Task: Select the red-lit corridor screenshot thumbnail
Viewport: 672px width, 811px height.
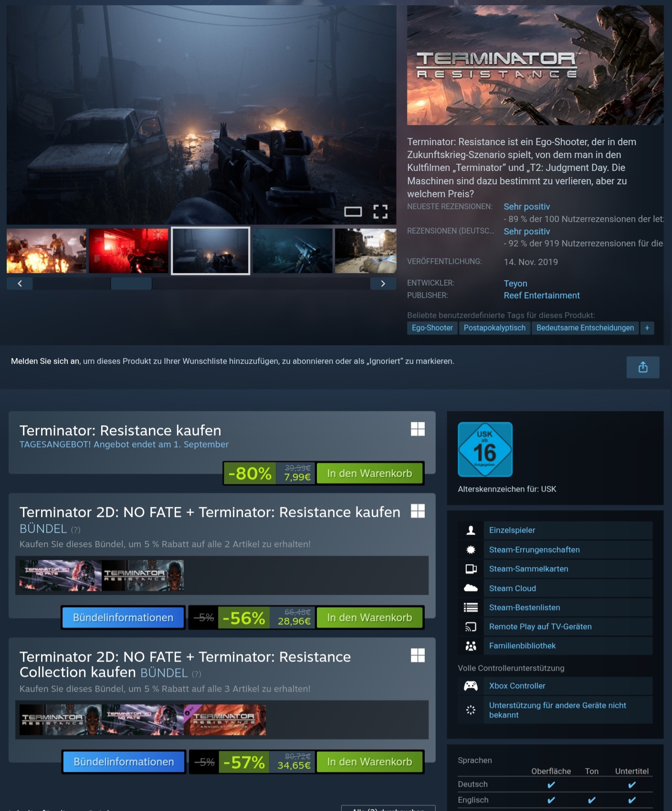Action: pyautogui.click(x=128, y=251)
